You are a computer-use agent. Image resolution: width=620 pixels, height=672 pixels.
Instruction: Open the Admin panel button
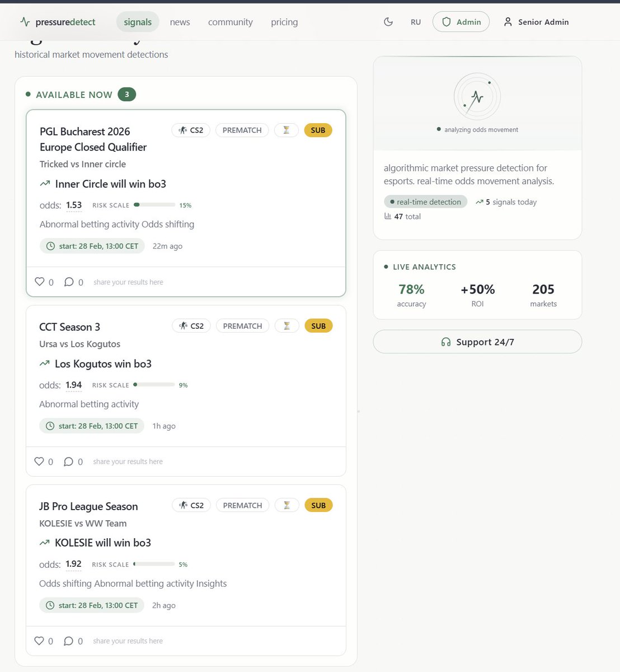tap(461, 22)
